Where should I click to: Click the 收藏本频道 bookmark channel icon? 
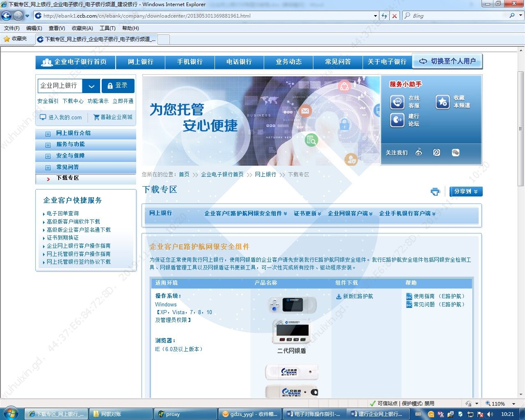[x=443, y=102]
